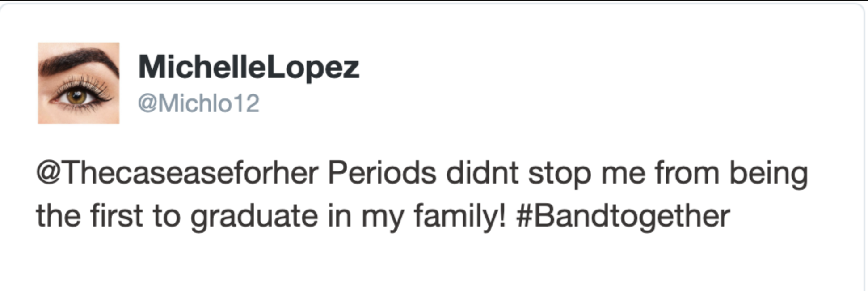Click the word "the" starting the second line

[58, 216]
